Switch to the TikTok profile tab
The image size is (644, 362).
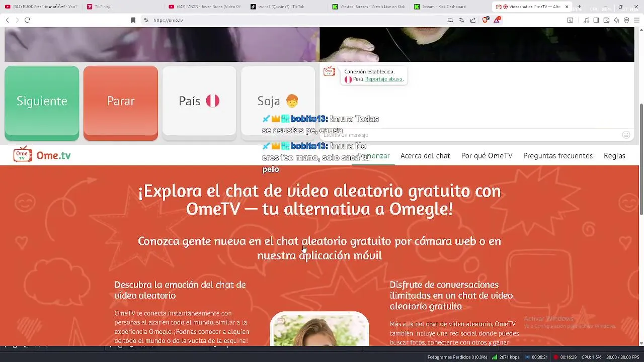click(287, 7)
